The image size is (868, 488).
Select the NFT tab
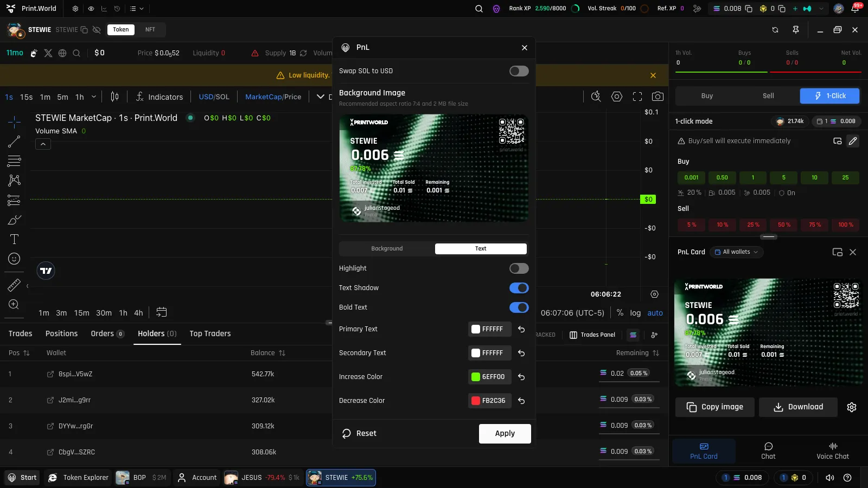150,30
